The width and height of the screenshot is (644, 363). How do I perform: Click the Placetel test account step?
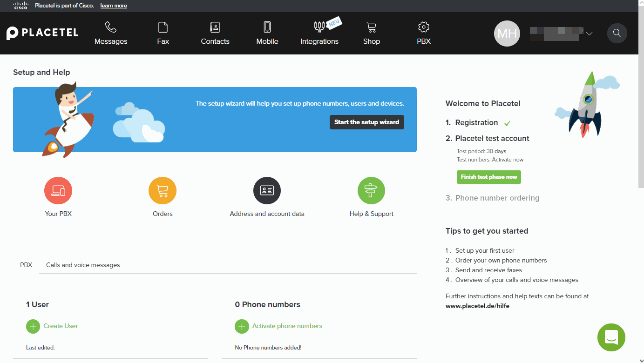pyautogui.click(x=492, y=138)
